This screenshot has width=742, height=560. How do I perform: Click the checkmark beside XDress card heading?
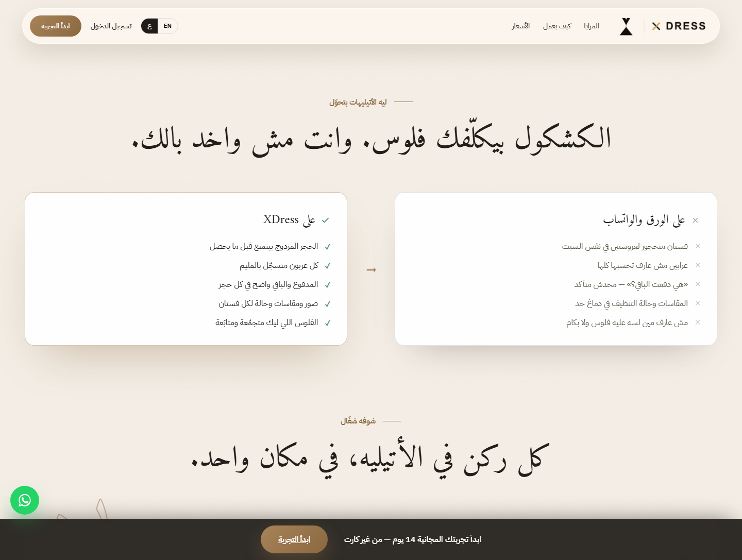[x=325, y=220]
